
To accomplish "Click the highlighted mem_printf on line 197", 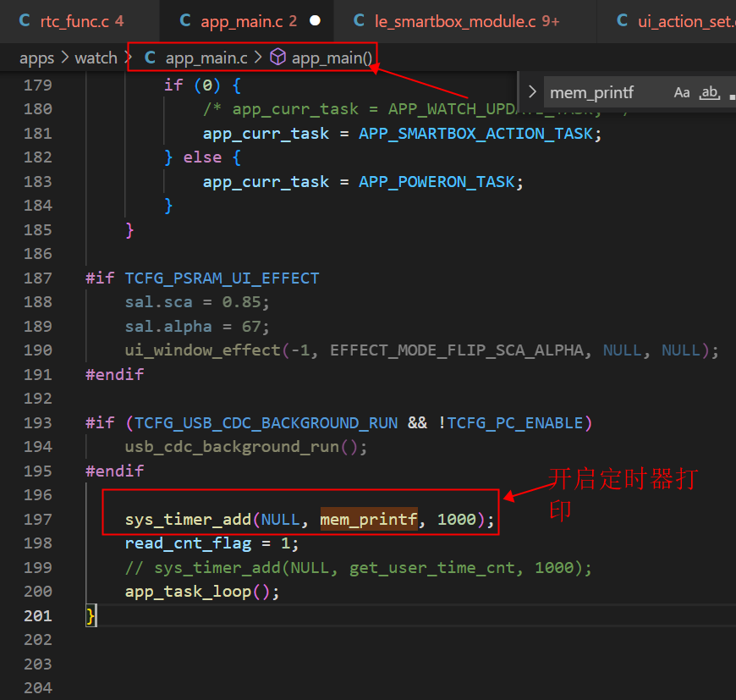I will click(x=369, y=519).
